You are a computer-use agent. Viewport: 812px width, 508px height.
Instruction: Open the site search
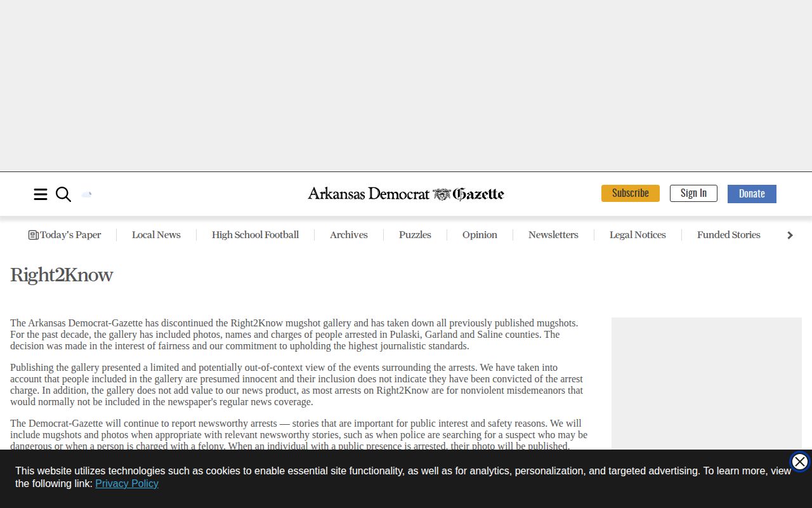63,194
